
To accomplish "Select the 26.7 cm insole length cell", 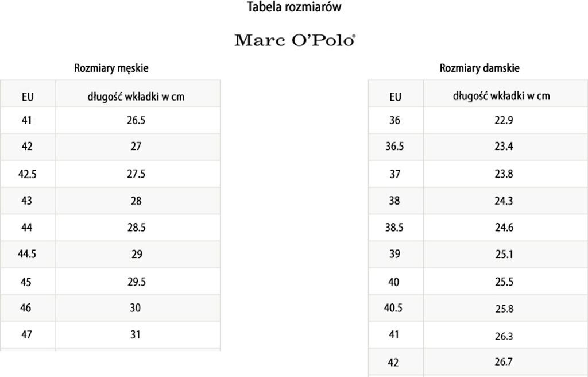I will click(x=504, y=362).
